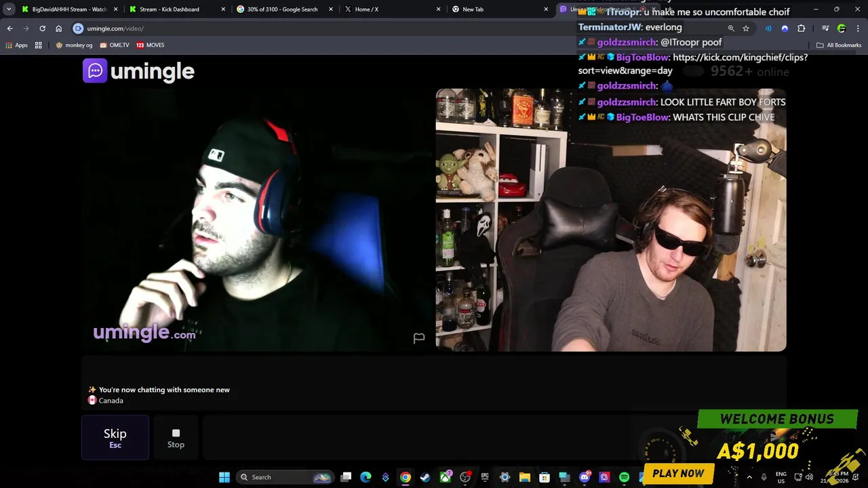
Task: Open the Apps bookmark shortcut
Action: tap(17, 45)
